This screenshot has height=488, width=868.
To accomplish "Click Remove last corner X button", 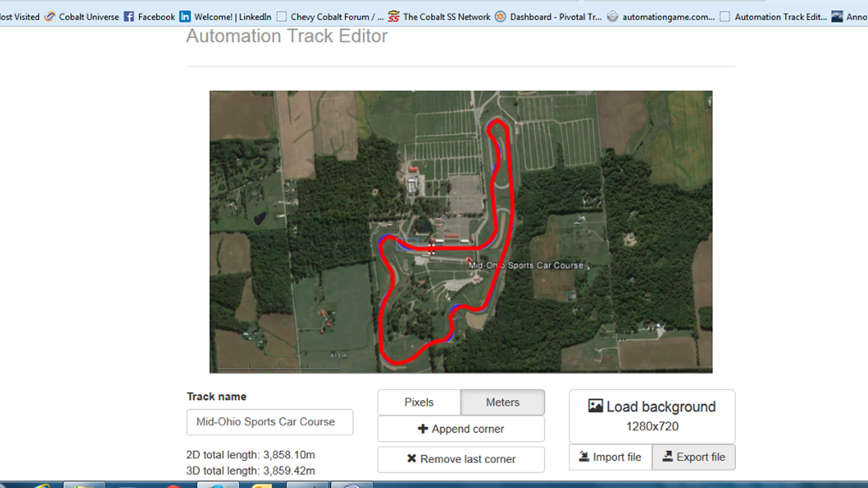I will (x=460, y=459).
